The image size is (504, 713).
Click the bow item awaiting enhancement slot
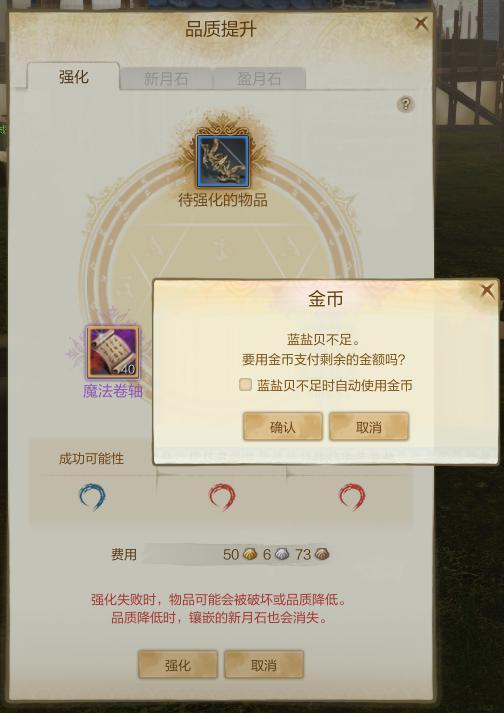223,161
